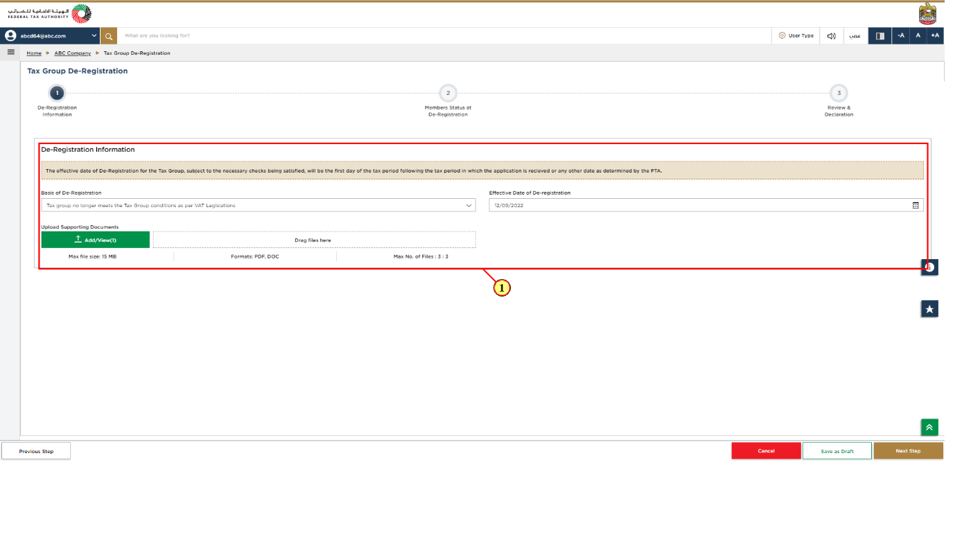
Task: Go to Home breadcrumb link
Action: [34, 53]
